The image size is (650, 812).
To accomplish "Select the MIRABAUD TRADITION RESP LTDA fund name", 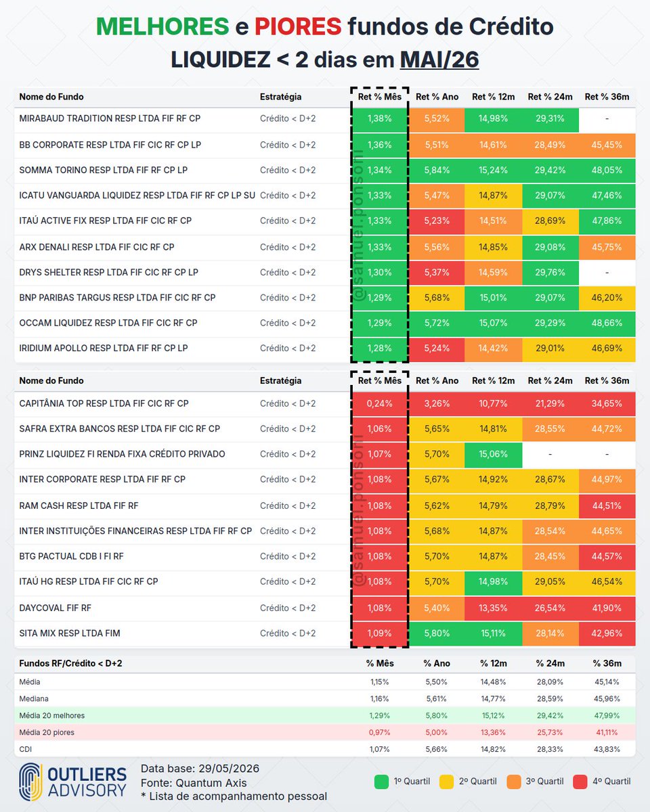I will point(110,118).
